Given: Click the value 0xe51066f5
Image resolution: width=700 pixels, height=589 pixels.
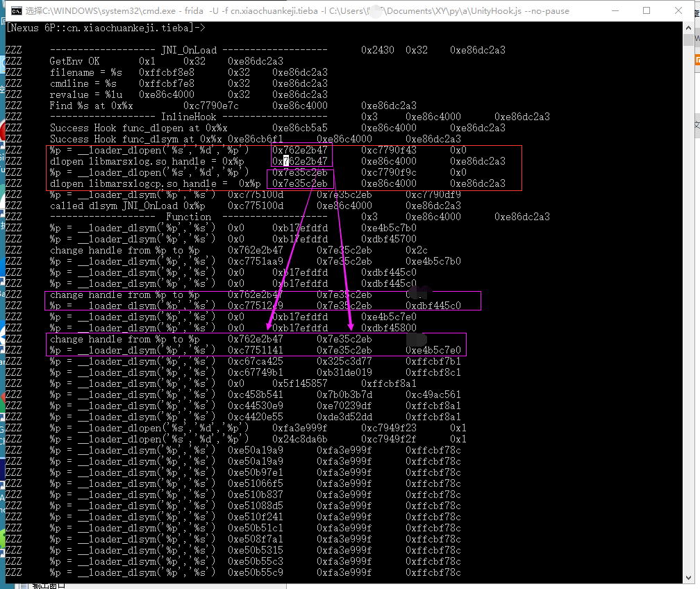Looking at the screenshot, I should (256, 483).
